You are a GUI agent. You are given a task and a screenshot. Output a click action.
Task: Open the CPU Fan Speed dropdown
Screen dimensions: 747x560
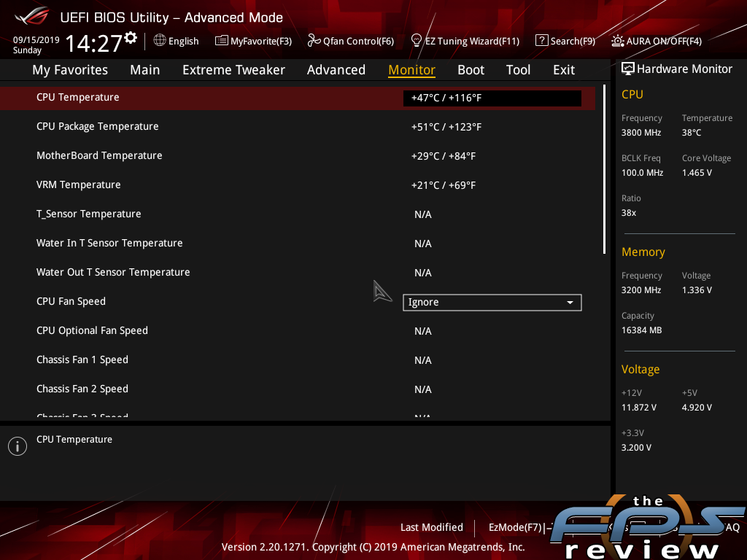click(x=492, y=303)
